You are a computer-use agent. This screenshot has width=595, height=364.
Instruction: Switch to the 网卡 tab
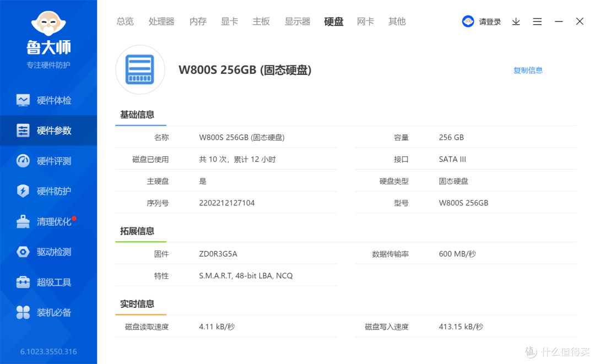point(365,21)
